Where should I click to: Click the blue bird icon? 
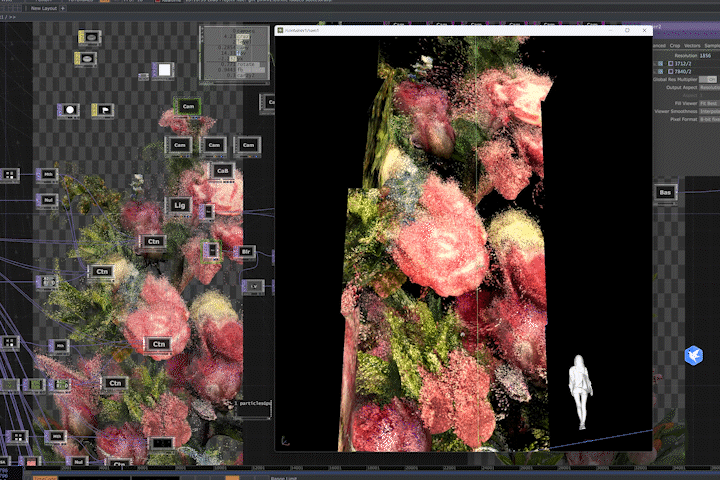click(694, 356)
